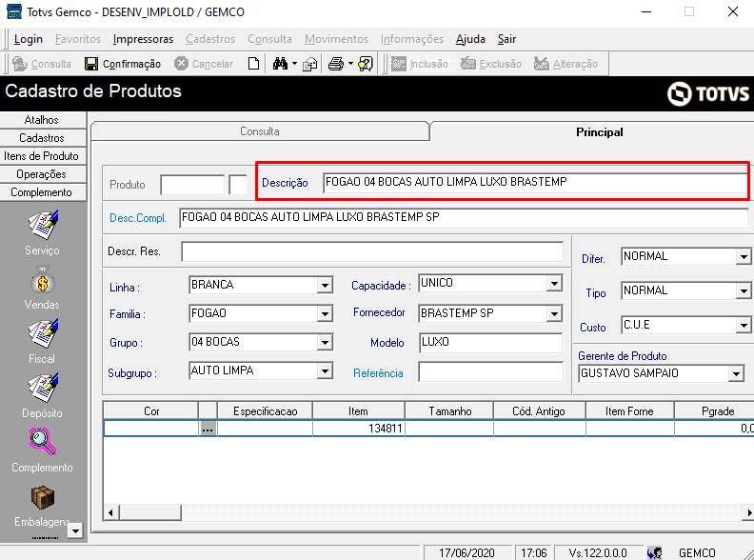
Task: Expand the Gerente de Produto dropdown
Action: coord(736,373)
